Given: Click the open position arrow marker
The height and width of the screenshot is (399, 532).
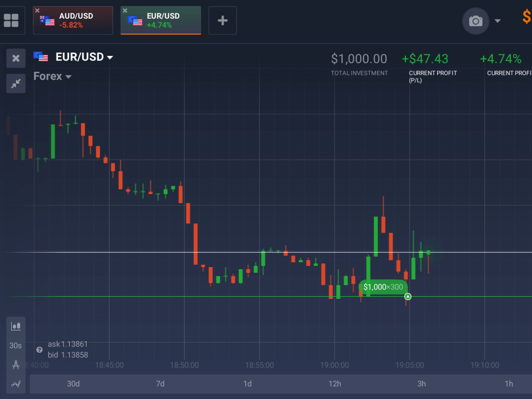Looking at the screenshot, I should pyautogui.click(x=408, y=296).
